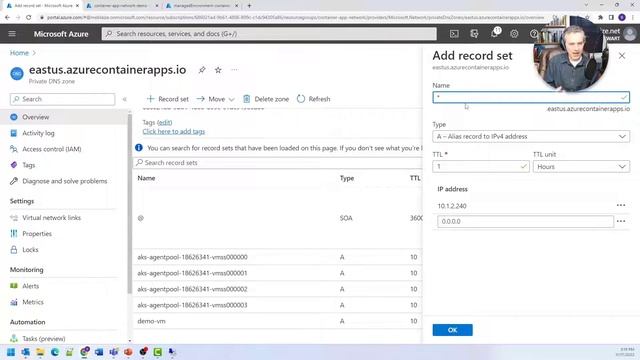Open the Azure portal hamburger menu

(12, 34)
